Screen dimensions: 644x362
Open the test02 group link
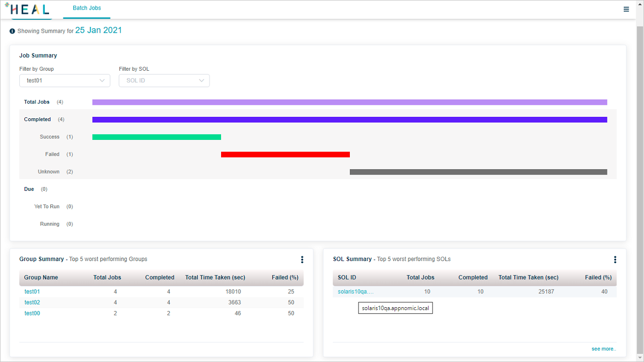click(32, 302)
